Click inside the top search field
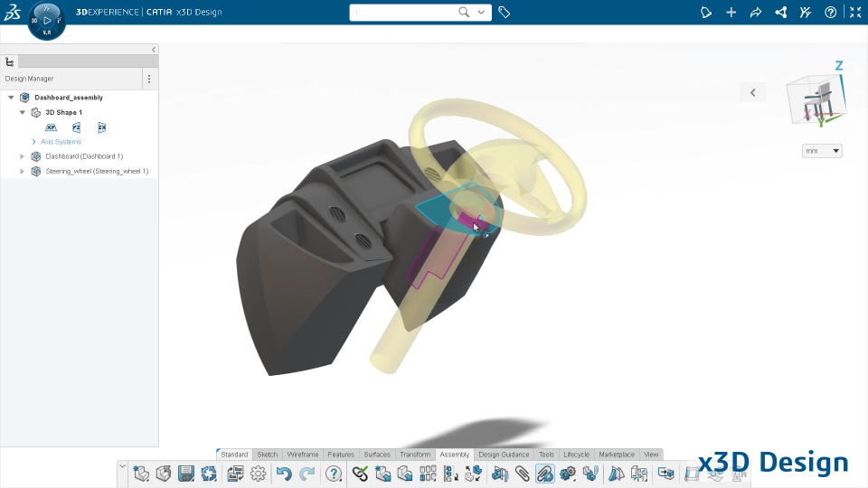The image size is (868, 488). pyautogui.click(x=404, y=12)
